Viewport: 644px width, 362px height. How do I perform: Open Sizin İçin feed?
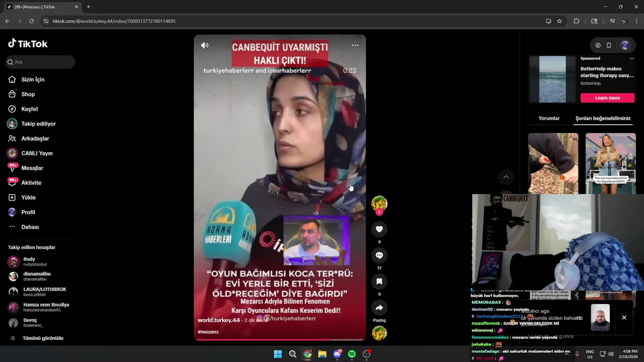point(33,79)
